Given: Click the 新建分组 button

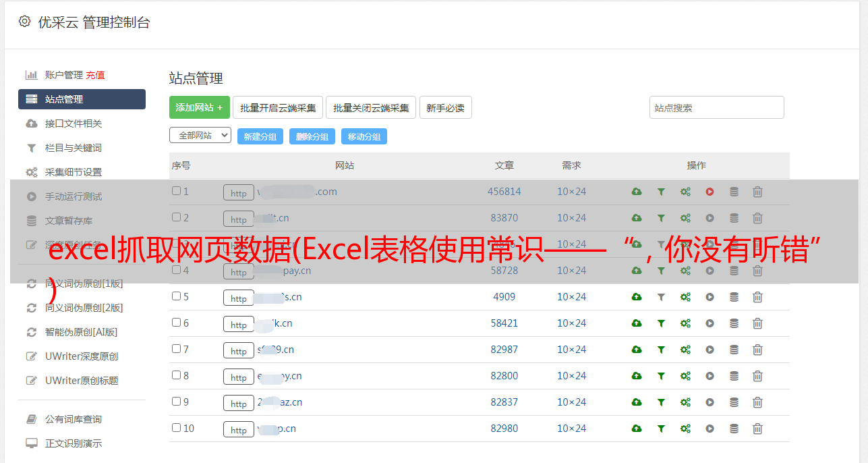Looking at the screenshot, I should (x=260, y=136).
